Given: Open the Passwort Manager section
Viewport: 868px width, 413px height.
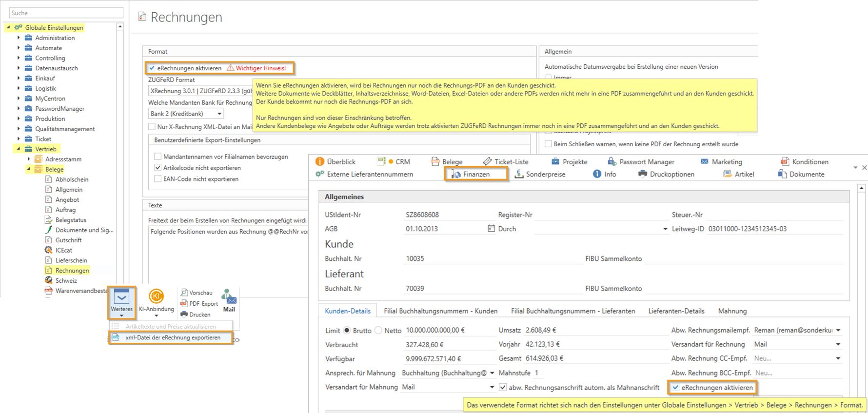Looking at the screenshot, I should point(612,161).
